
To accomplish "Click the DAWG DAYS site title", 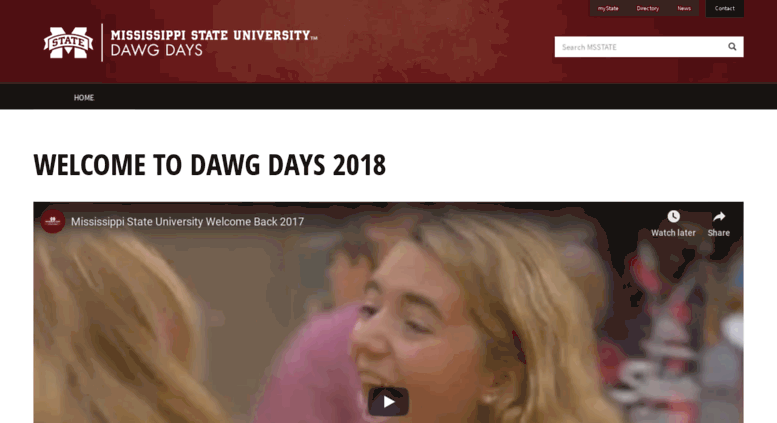I will [x=157, y=50].
